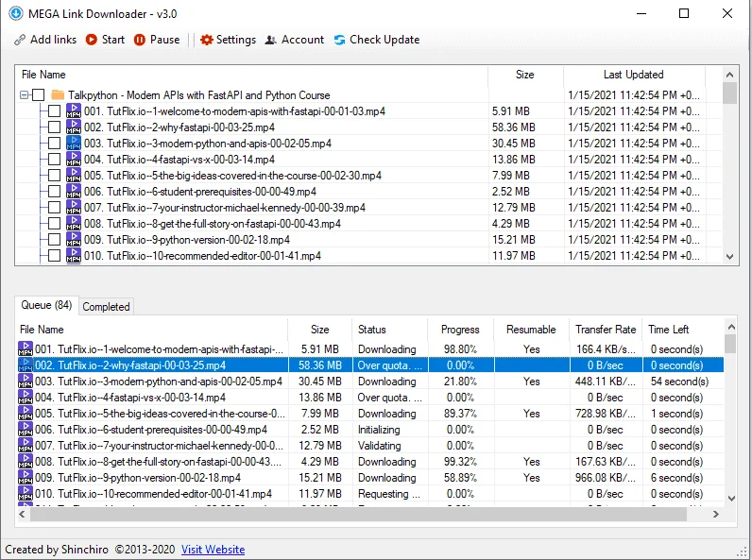Click 'Validating' status of file 007
Viewport: 752px width, 560px height.
pyautogui.click(x=380, y=446)
